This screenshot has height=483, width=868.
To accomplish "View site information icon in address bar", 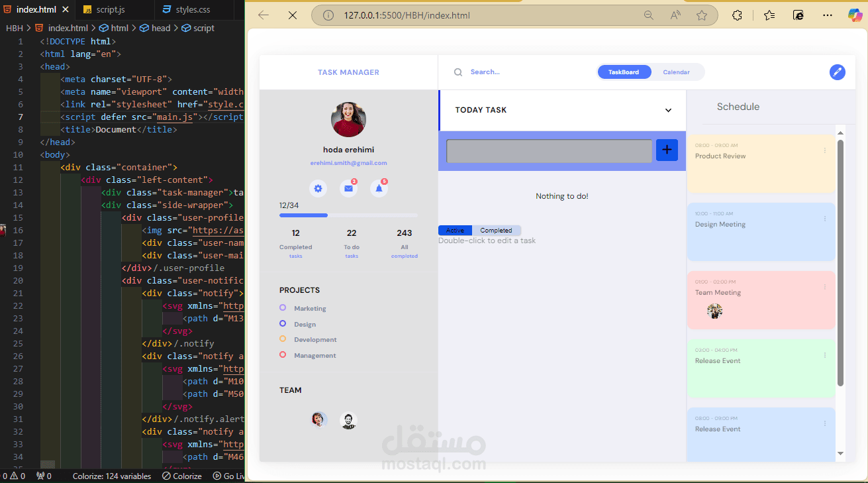I will pos(328,15).
